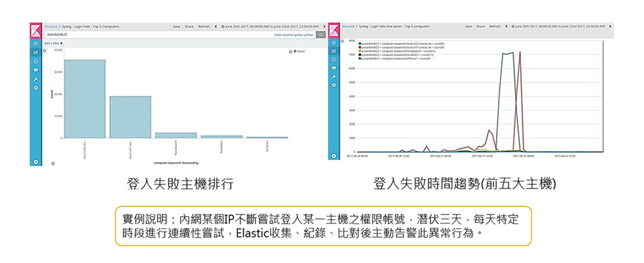Advance to next time range in right dashboard
Screen dimensions: 644x263
coord(610,26)
